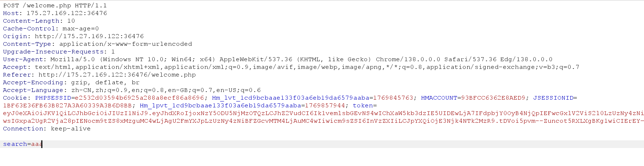Click the Connection keep-alive header line
The image size is (644, 166).
click(47, 129)
